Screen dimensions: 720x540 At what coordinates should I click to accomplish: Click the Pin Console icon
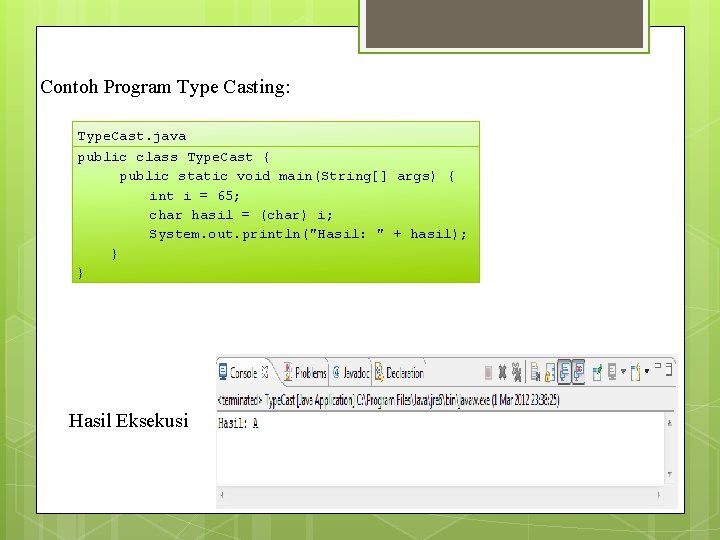[x=597, y=372]
